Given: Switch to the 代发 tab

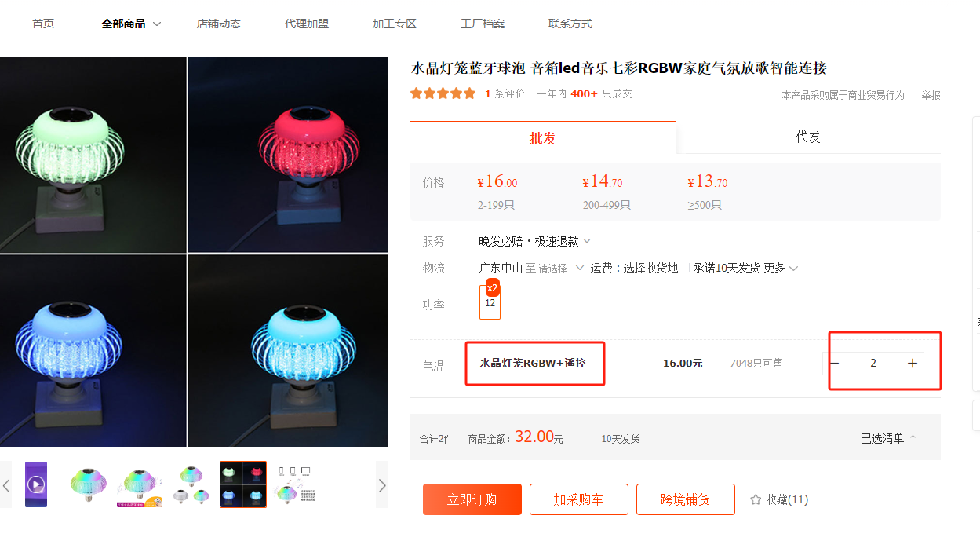Looking at the screenshot, I should coord(808,137).
